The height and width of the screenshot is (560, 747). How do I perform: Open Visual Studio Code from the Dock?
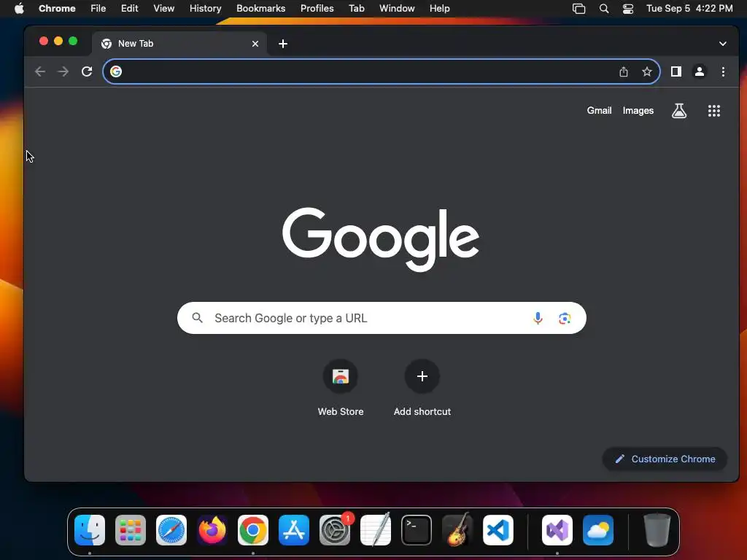498,530
